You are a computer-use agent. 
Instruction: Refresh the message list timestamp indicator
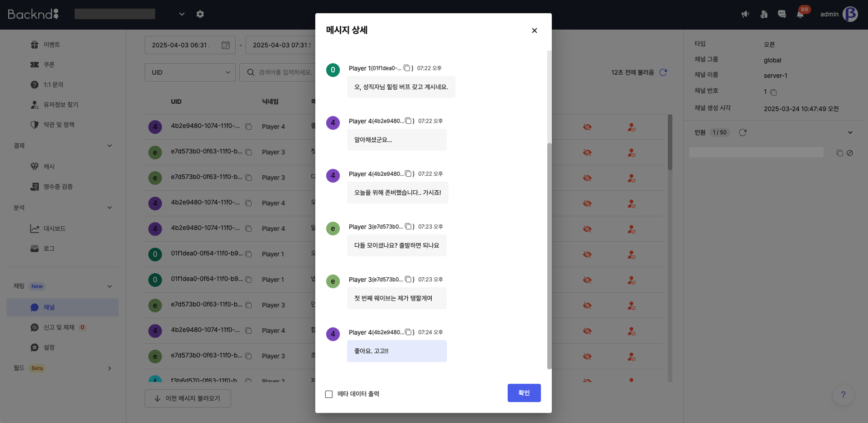point(663,72)
